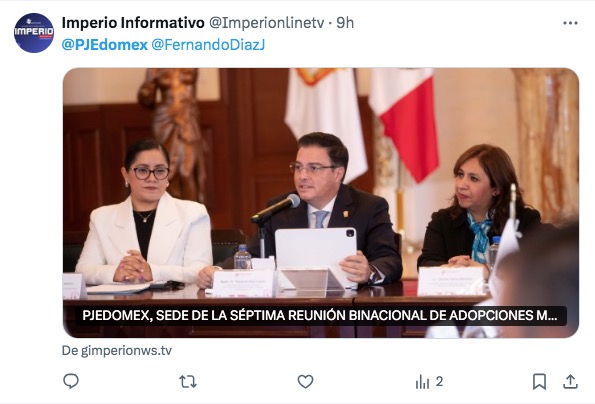Click the Mexican flag in the photo
595x404 pixels.
[x=406, y=121]
